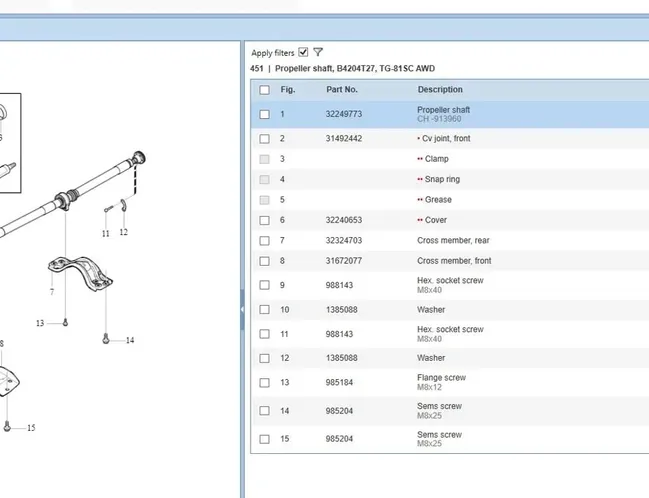Click the panel splitter collapse handle
This screenshot has height=498, width=649.
[x=242, y=310]
